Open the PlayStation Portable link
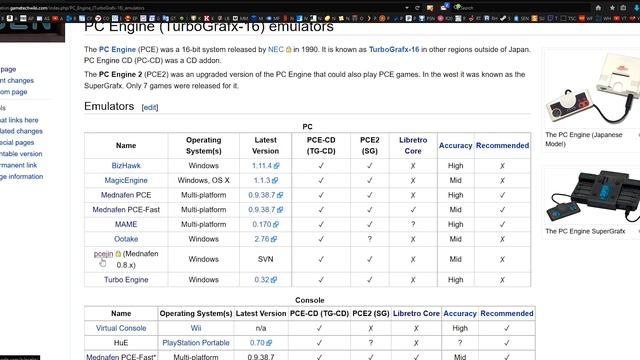The height and width of the screenshot is (360, 640). [196, 343]
